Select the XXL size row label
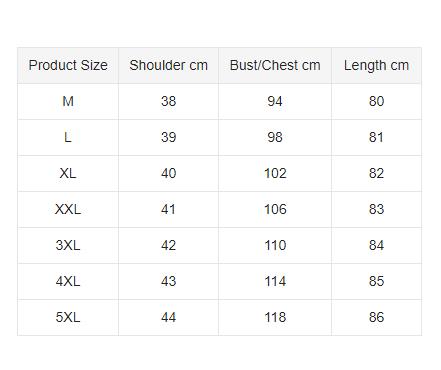This screenshot has width=441, height=370. pyautogui.click(x=68, y=209)
